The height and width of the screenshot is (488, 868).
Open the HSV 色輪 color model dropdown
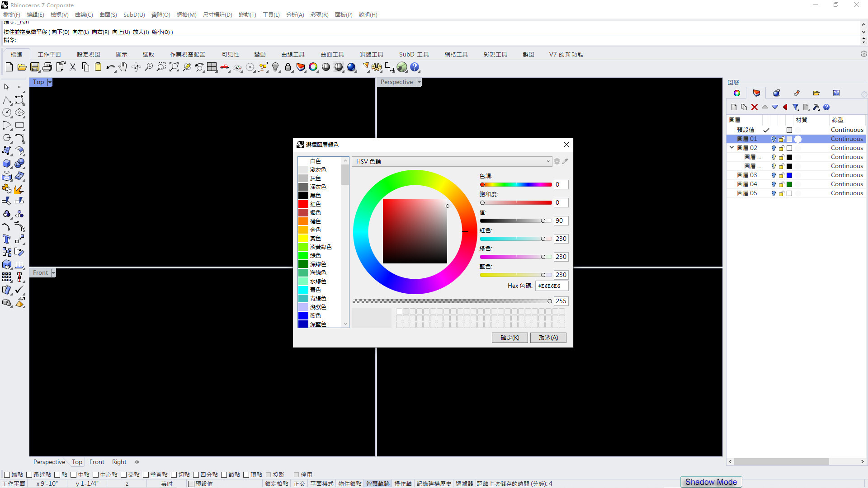452,161
